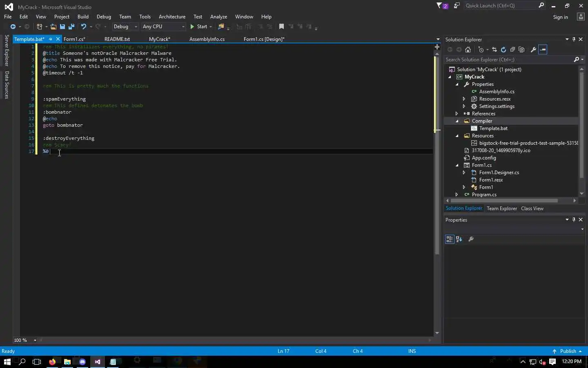
Task: Click the Navigate Backward arrow in the toolbar
Action: click(13, 27)
